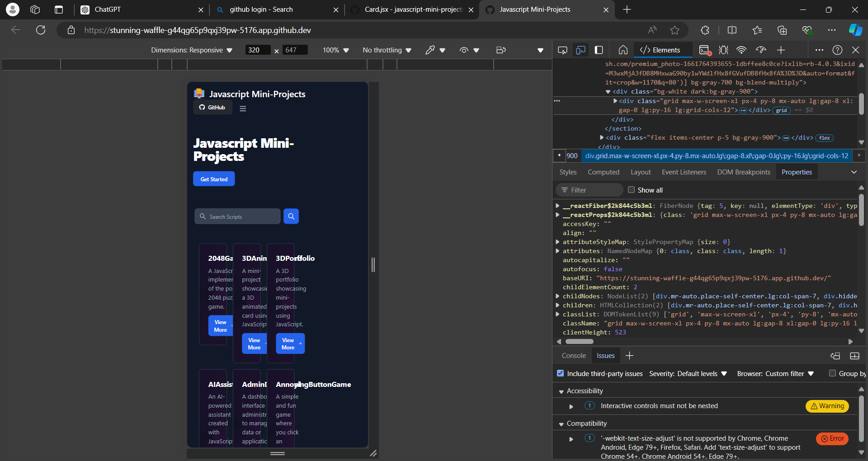The height and width of the screenshot is (461, 868).
Task: Click View More on 2048Game card
Action: click(221, 326)
